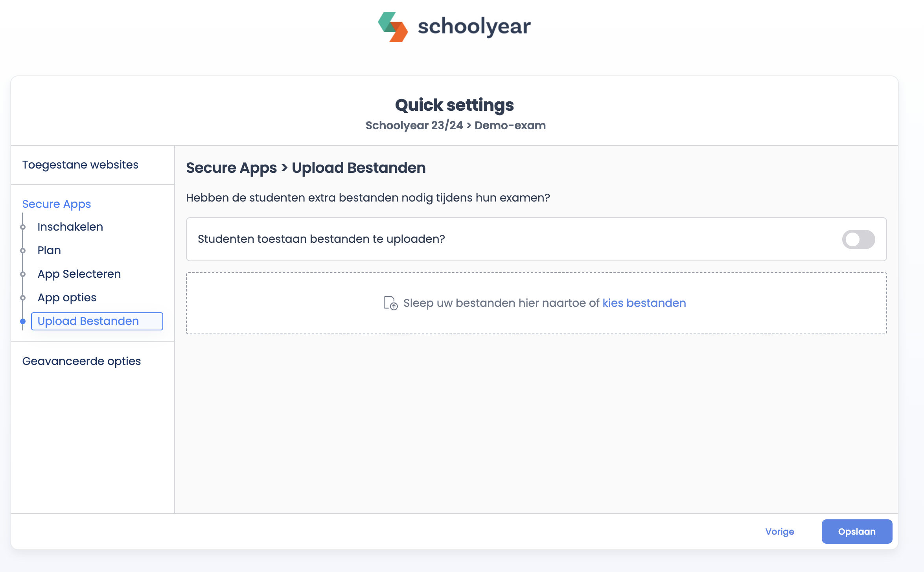The image size is (924, 572).
Task: Enable students uploading files toggle
Action: 858,239
